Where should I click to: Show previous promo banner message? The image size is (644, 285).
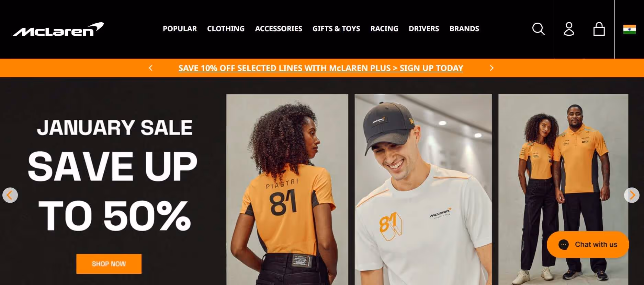pos(150,68)
